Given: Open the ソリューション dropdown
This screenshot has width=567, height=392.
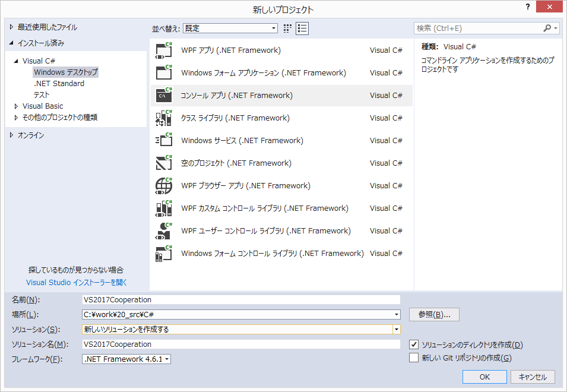Looking at the screenshot, I should pos(396,329).
